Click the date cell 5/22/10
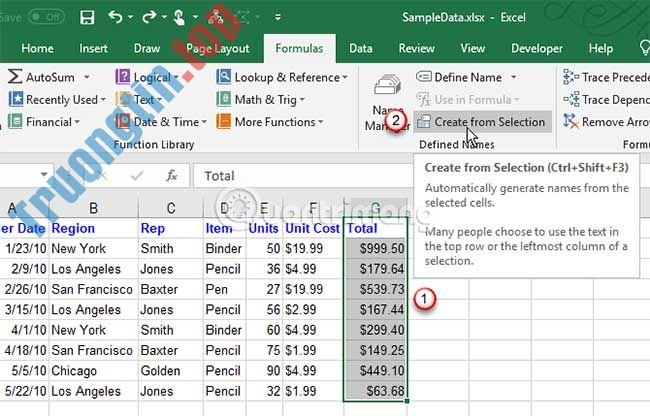 click(25, 391)
